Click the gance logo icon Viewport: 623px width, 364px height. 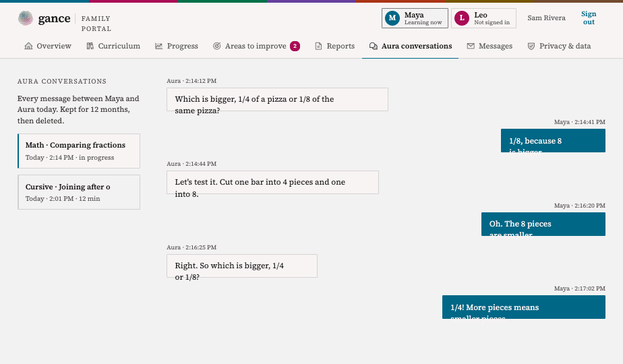click(x=26, y=18)
